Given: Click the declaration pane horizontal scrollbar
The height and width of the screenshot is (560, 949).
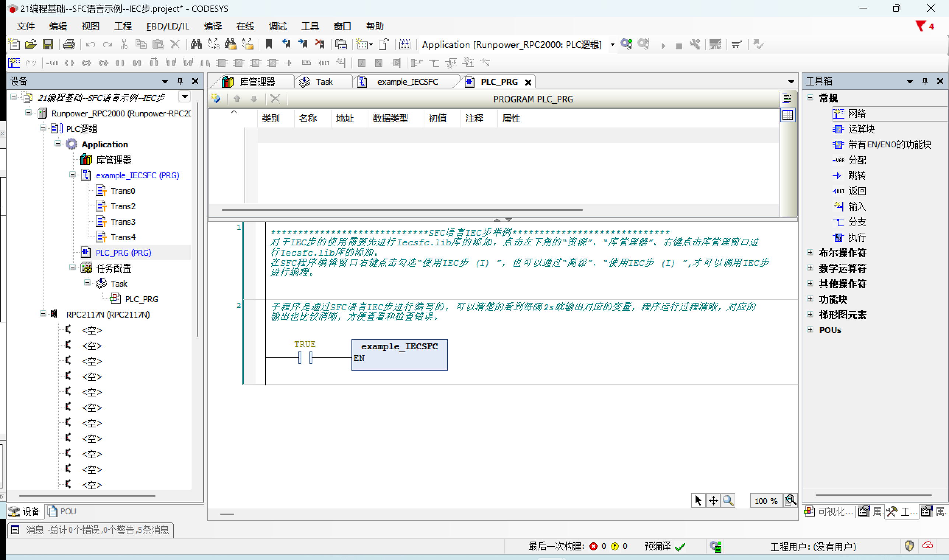Looking at the screenshot, I should click(x=402, y=210).
